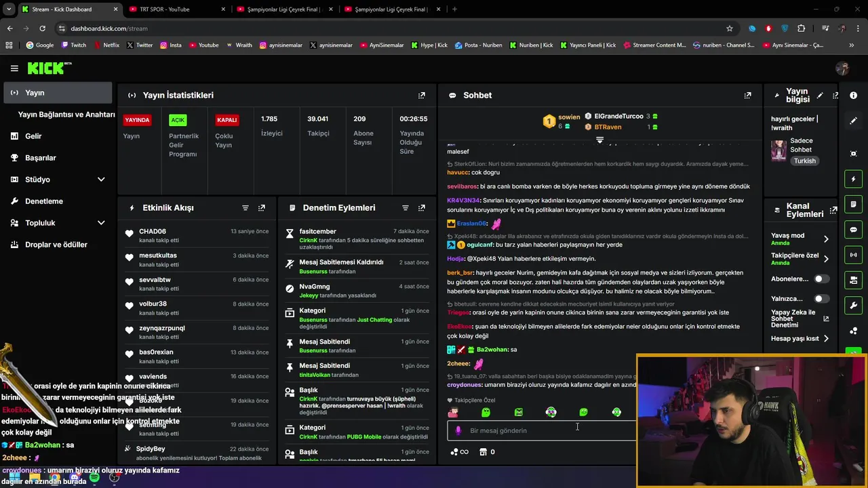Filter the Etkinlik Akışı feed
This screenshot has width=868, height=488.
pyautogui.click(x=245, y=208)
